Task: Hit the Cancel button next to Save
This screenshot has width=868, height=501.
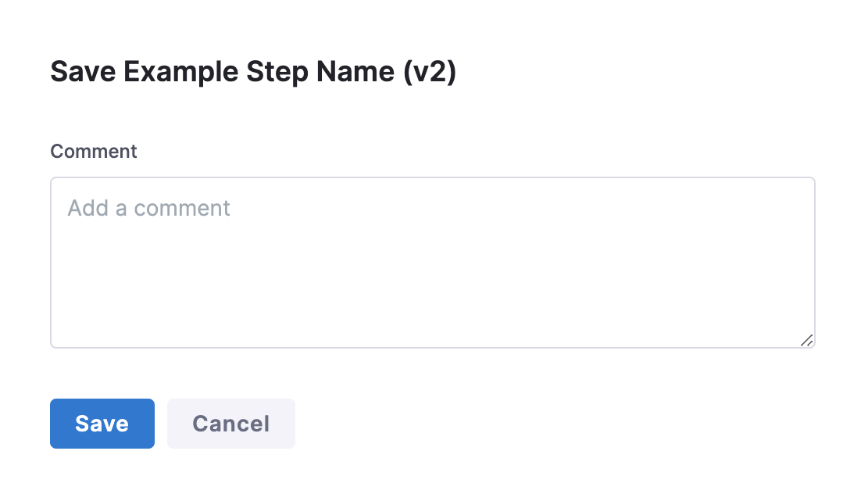Action: [x=231, y=424]
